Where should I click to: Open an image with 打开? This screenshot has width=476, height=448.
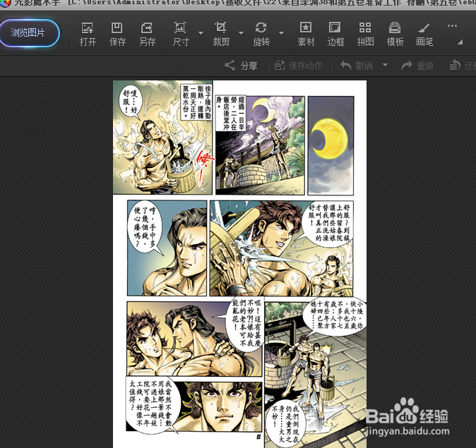tap(88, 34)
